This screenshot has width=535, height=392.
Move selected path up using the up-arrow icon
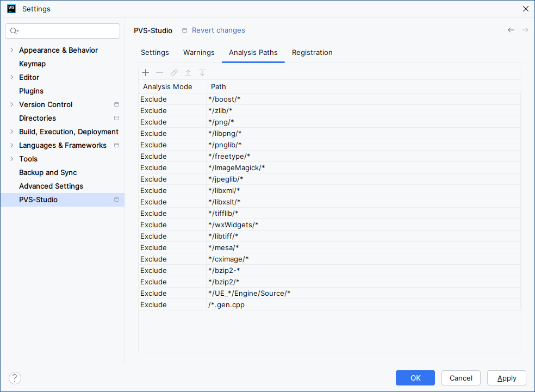(x=188, y=72)
